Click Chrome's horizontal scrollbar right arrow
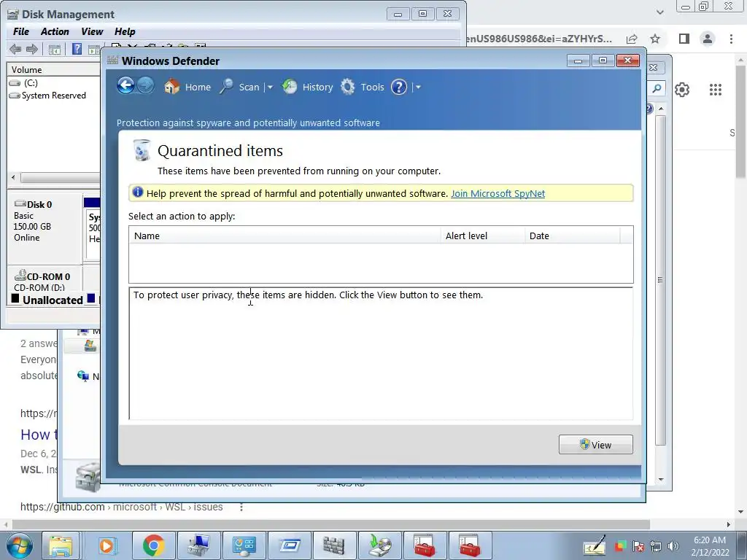747x560 pixels. click(729, 524)
